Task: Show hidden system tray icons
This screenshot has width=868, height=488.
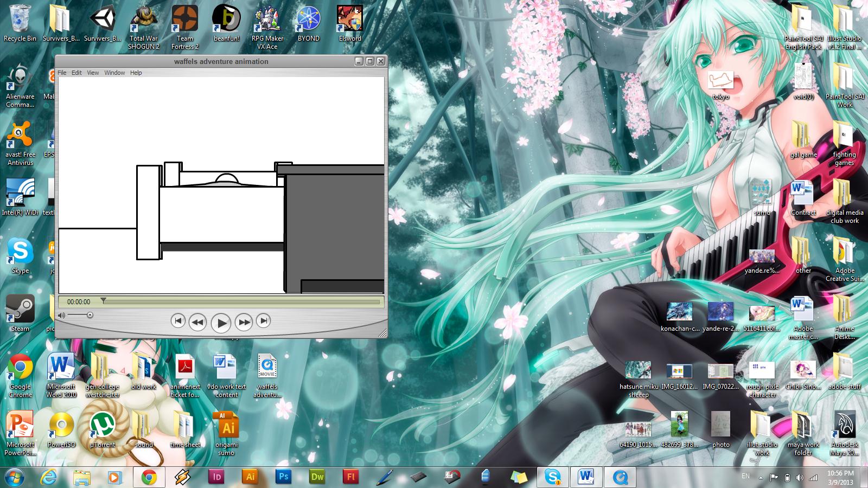Action: pos(761,478)
